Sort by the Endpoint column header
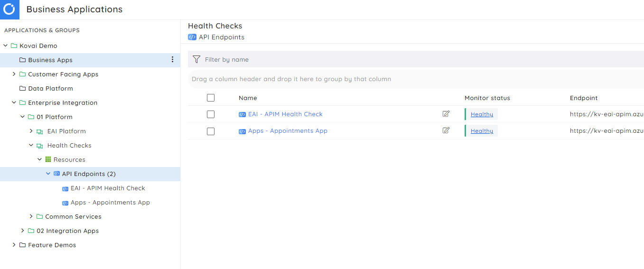 pyautogui.click(x=584, y=98)
